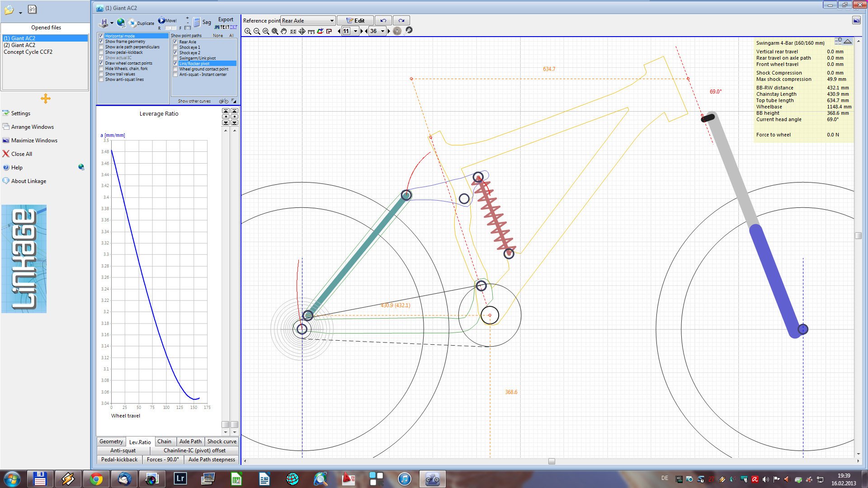The height and width of the screenshot is (488, 868).
Task: Toggle the ruler measurement icon
Action: (x=311, y=31)
